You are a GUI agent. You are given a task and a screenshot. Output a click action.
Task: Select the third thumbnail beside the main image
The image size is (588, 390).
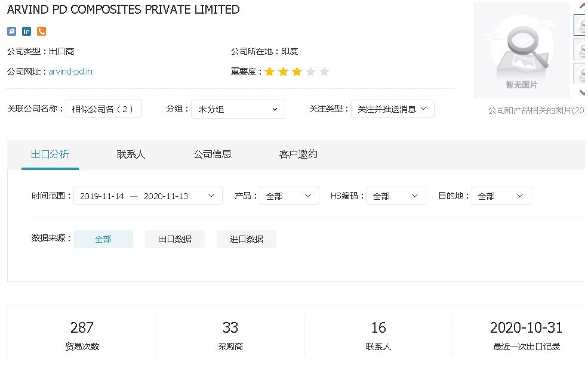[580, 73]
